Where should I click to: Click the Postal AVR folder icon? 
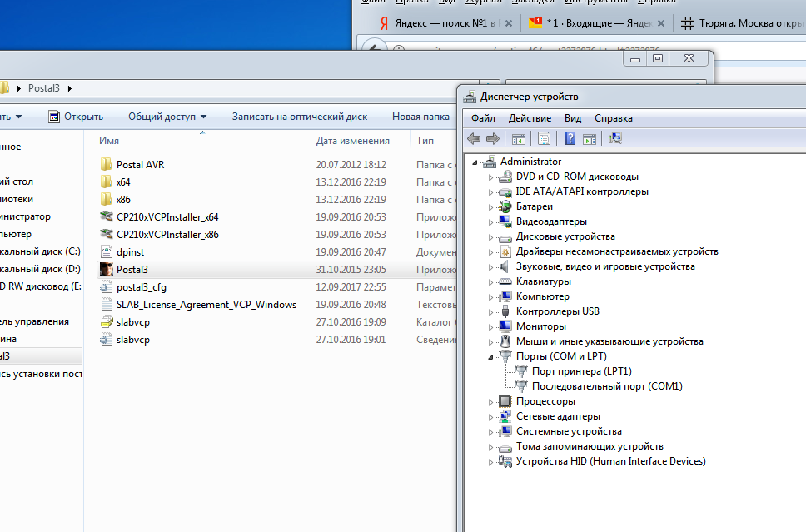[107, 165]
